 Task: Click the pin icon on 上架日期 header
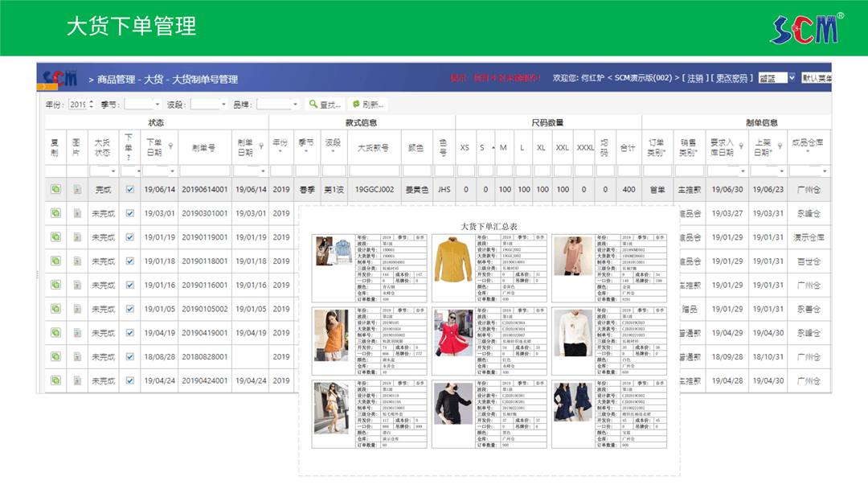[x=780, y=146]
